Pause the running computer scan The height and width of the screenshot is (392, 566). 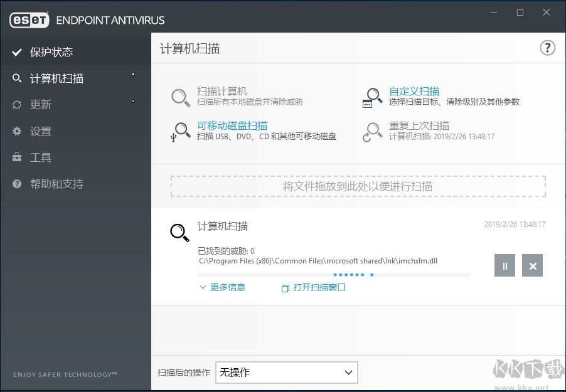[x=505, y=266]
